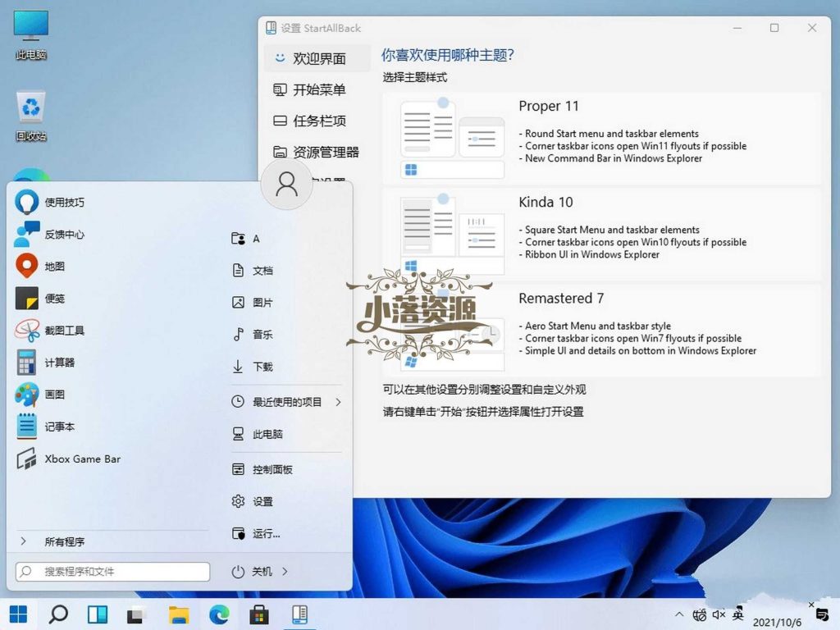Click the 英 input language indicator

click(x=738, y=614)
